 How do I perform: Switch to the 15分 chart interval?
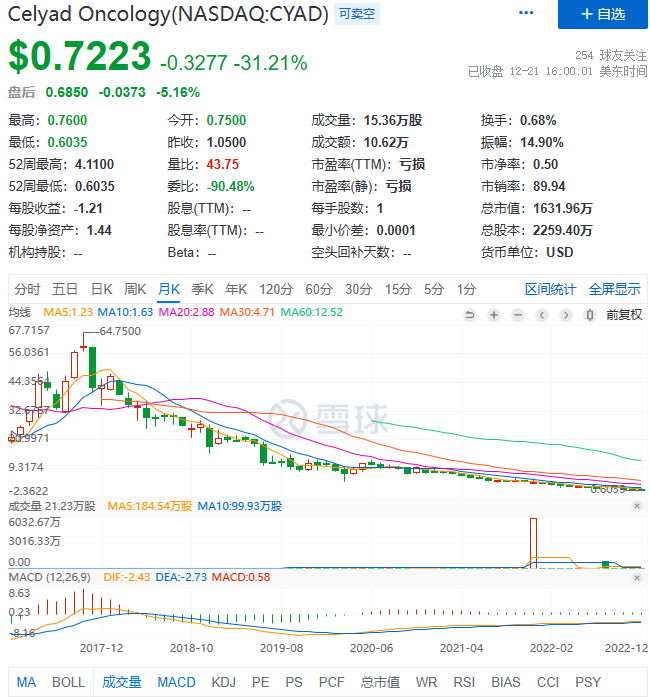398,289
